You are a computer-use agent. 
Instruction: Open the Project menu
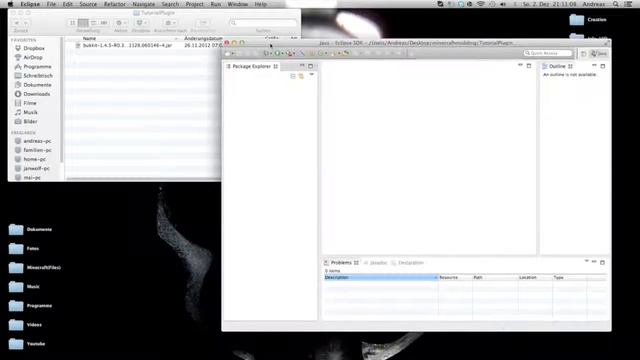coord(195,4)
